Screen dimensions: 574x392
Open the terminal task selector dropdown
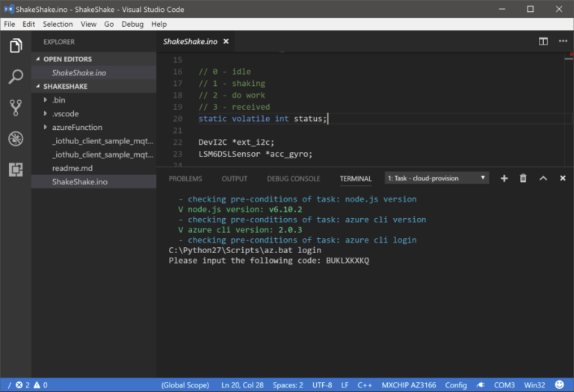[x=436, y=178]
